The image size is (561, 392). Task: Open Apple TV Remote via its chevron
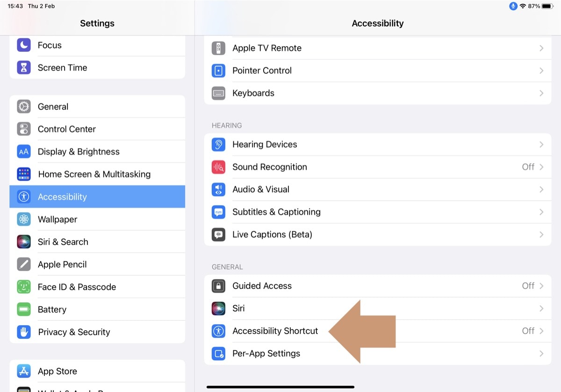click(541, 48)
